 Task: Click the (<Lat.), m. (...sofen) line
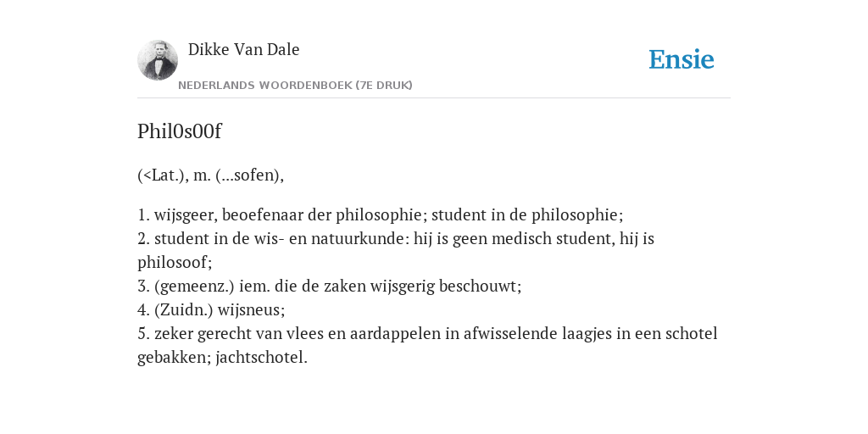click(210, 175)
